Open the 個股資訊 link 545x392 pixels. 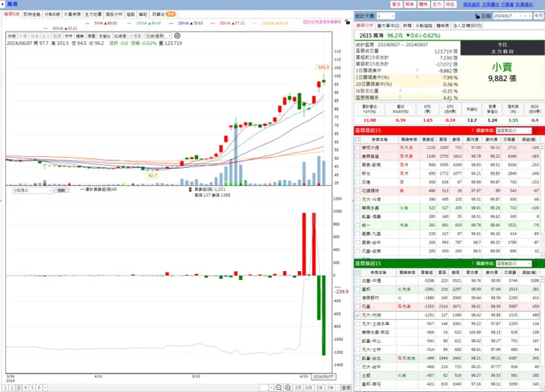(471, 4)
